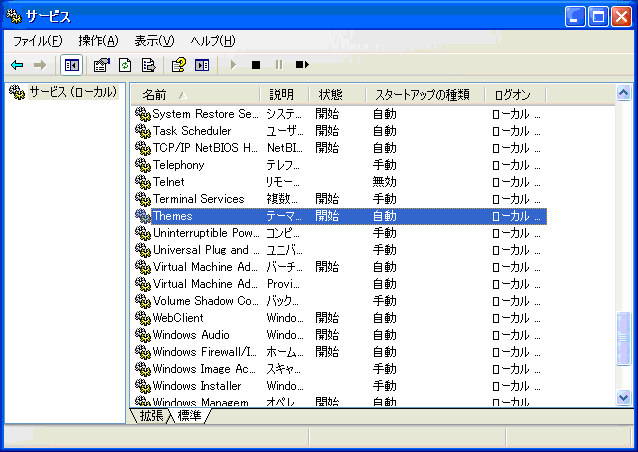Click the Telnet service gear icon
The height and width of the screenshot is (452, 638).
click(x=142, y=182)
